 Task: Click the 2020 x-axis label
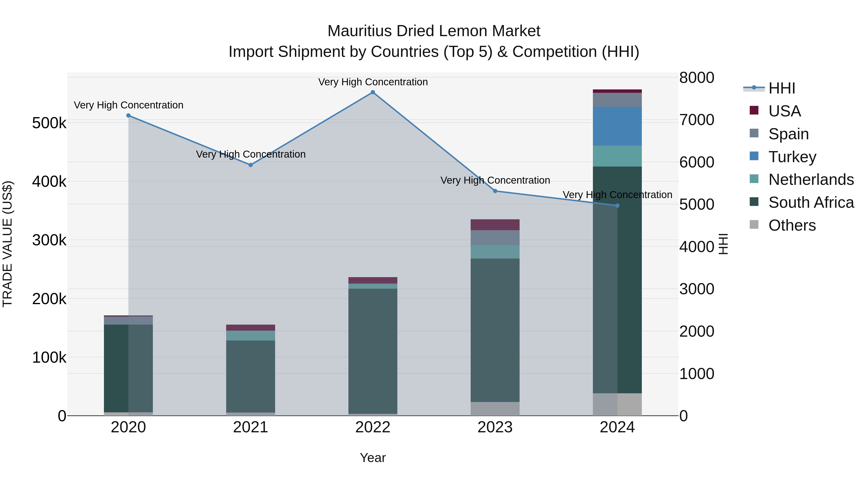pyautogui.click(x=128, y=427)
